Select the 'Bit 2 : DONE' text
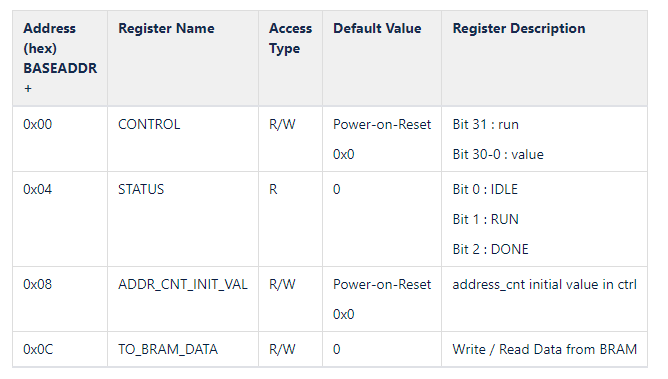 (490, 249)
